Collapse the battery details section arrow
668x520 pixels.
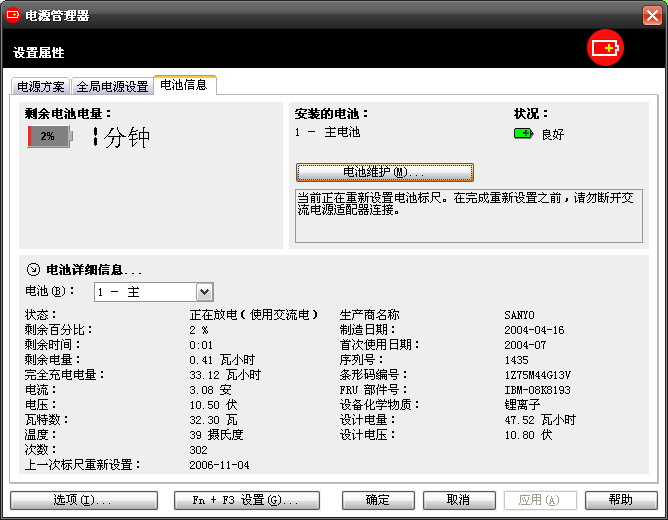[x=33, y=269]
